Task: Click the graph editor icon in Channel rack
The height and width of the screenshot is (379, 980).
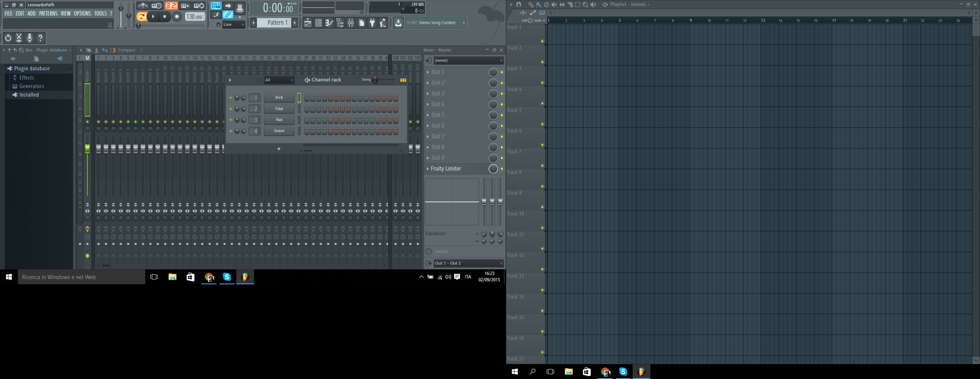Action: [x=403, y=80]
